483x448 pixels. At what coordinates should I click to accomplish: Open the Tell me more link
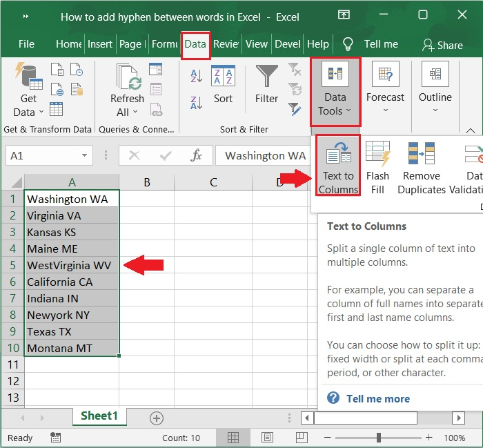(x=377, y=398)
